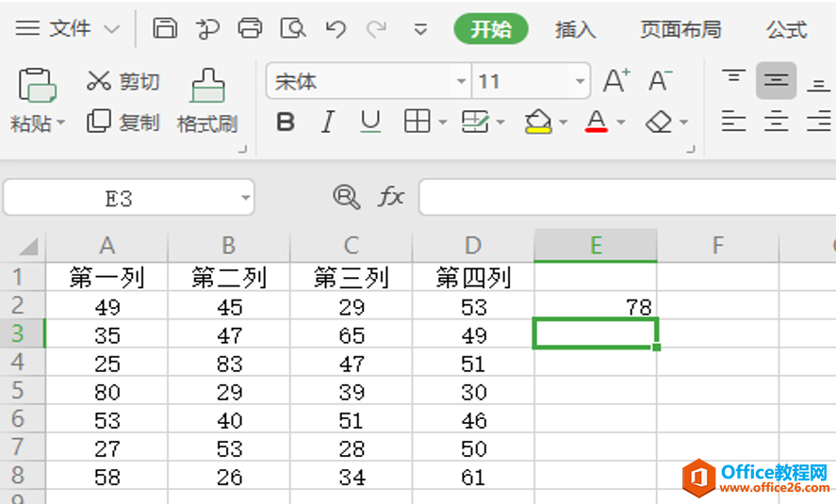Switch to the 开始 tab
This screenshot has width=836, height=504.
tap(491, 29)
